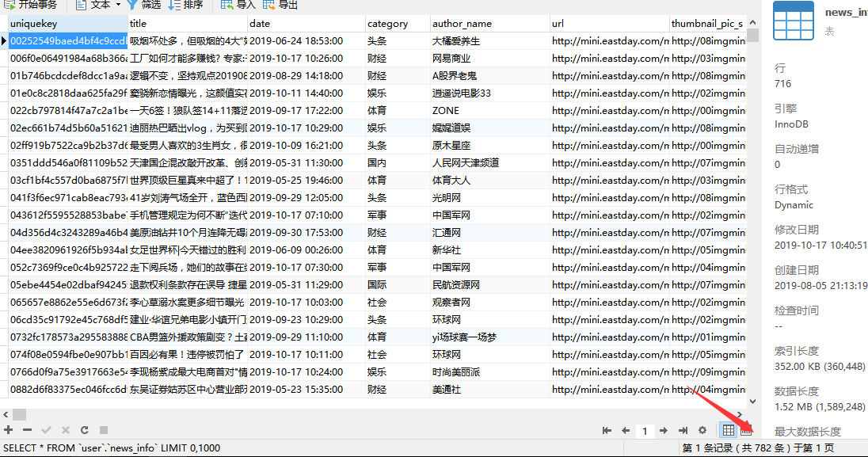
Task: Select the title cell starting 迪丽热巴晒出vlog
Action: (188, 128)
